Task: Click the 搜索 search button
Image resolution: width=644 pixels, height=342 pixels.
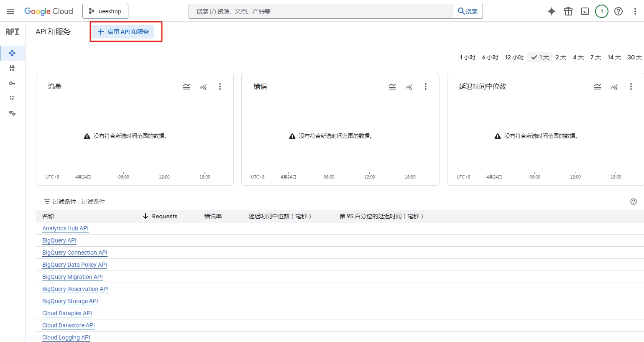Action: point(468,11)
